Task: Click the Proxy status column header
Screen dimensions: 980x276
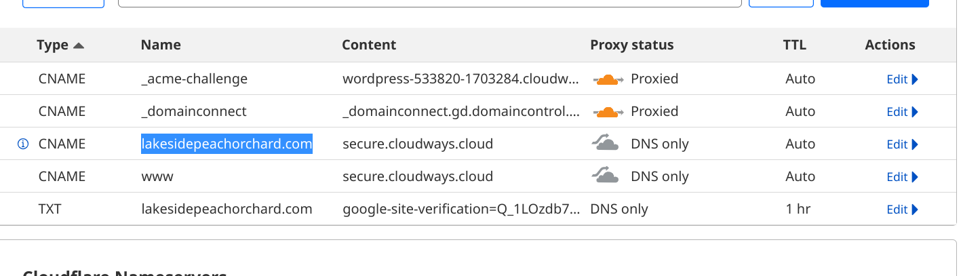Action: (632, 45)
